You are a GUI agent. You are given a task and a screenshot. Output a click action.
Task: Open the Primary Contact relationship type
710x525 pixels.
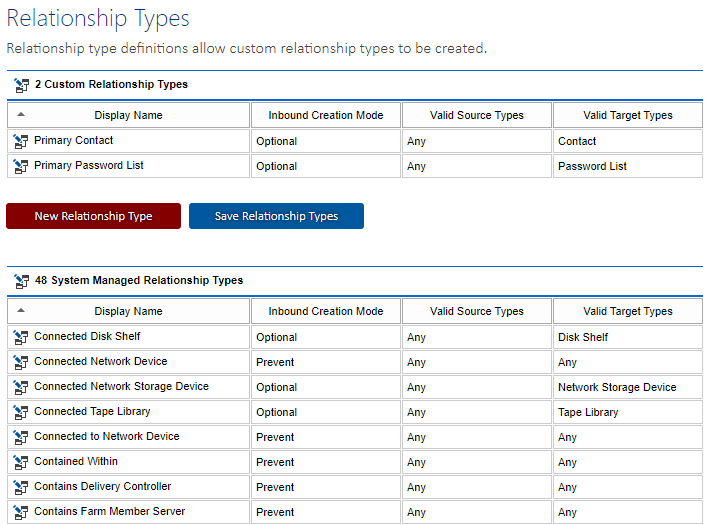[73, 140]
